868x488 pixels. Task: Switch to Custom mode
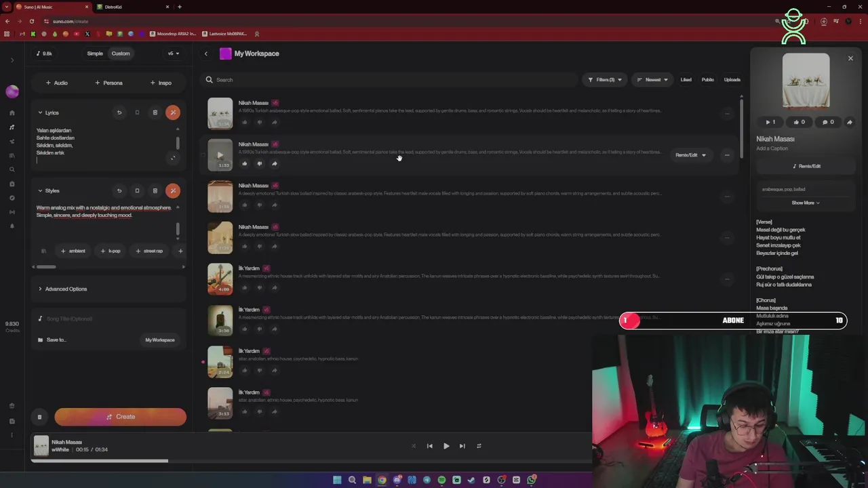click(121, 54)
